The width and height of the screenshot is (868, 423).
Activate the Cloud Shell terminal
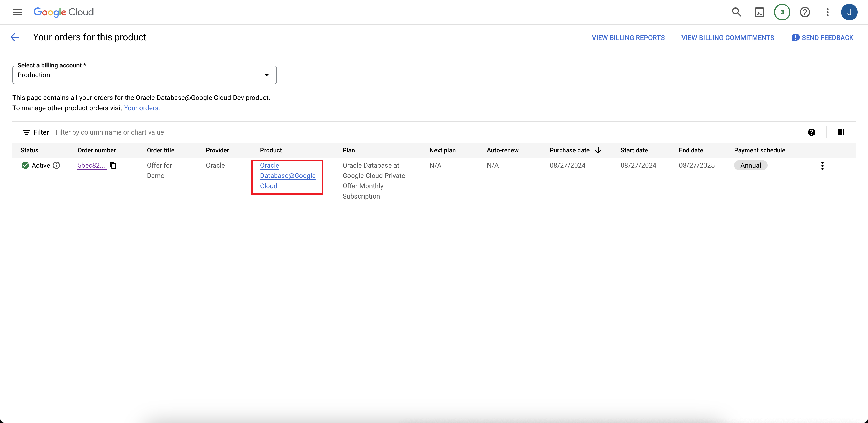pos(759,12)
